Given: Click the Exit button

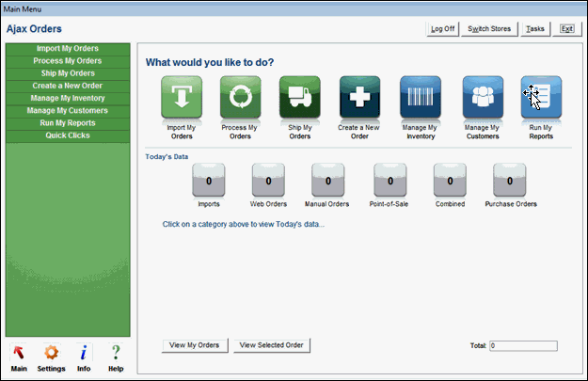Looking at the screenshot, I should pos(567,29).
